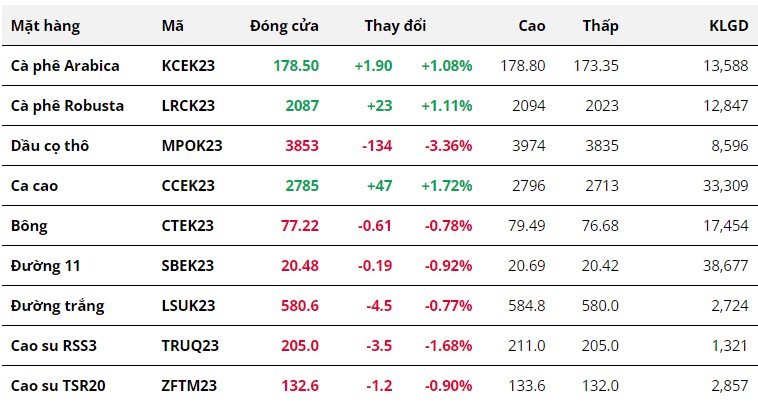
Task: Select the Đường 11 commodity name
Action: (46, 265)
